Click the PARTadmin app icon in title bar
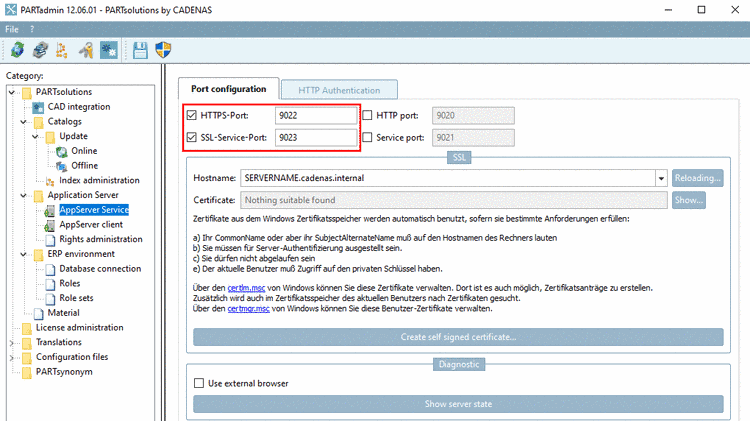Screen dimensions: 750x421 [10, 10]
